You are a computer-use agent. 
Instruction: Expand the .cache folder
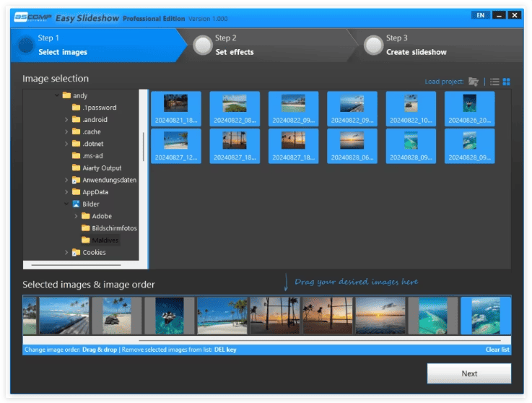point(66,131)
